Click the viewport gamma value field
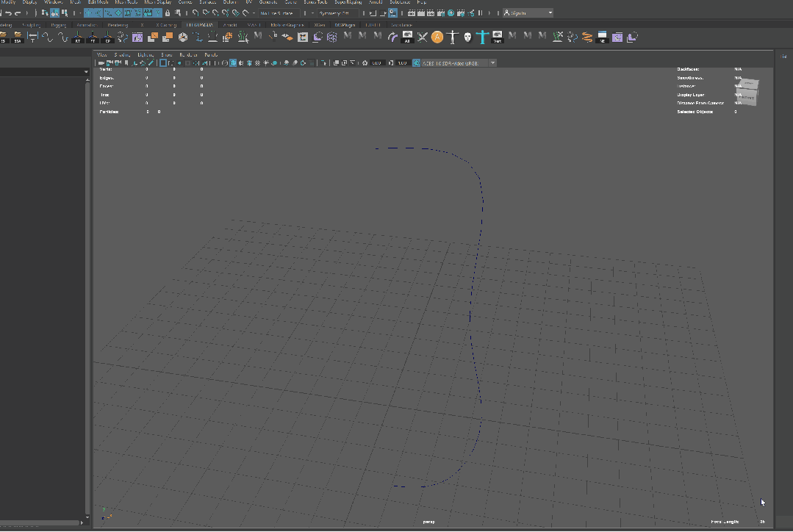The width and height of the screenshot is (793, 532). click(403, 63)
